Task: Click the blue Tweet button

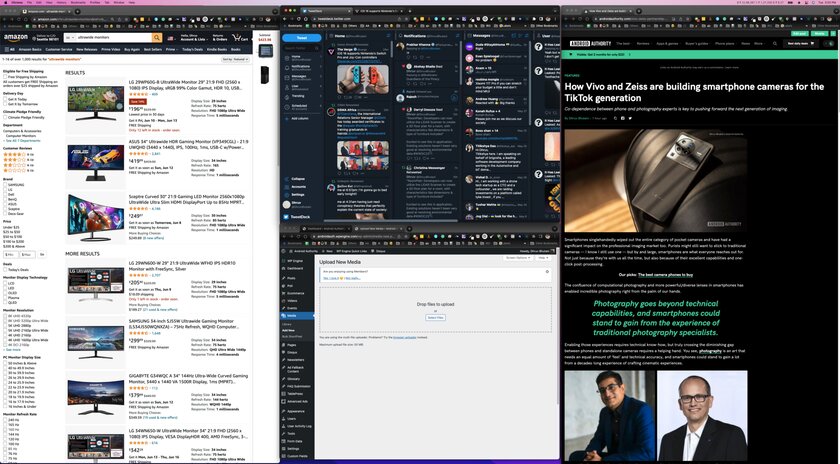Action: (x=302, y=38)
